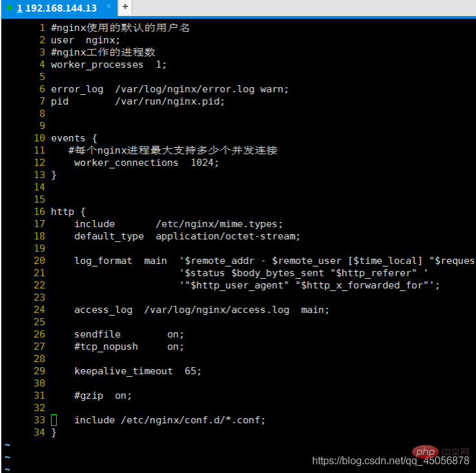Click the commented '#gzip on;' line
The width and height of the screenshot is (476, 473).
pos(103,396)
